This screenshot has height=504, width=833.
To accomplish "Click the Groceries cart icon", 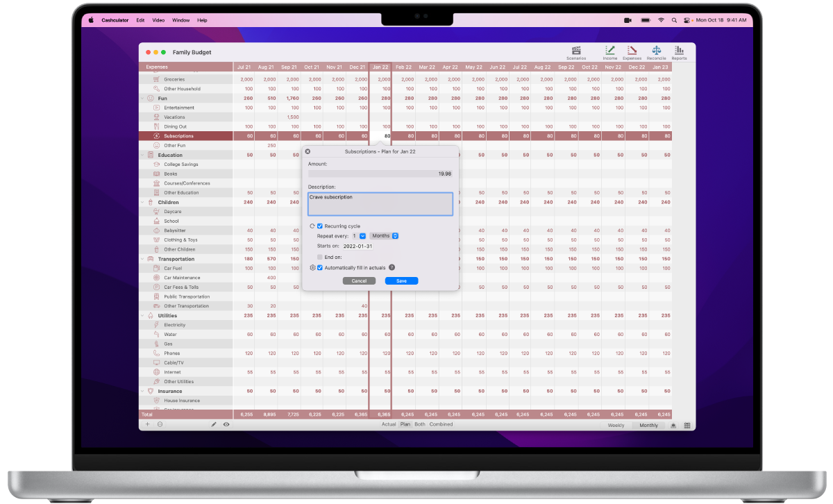I will [x=157, y=79].
